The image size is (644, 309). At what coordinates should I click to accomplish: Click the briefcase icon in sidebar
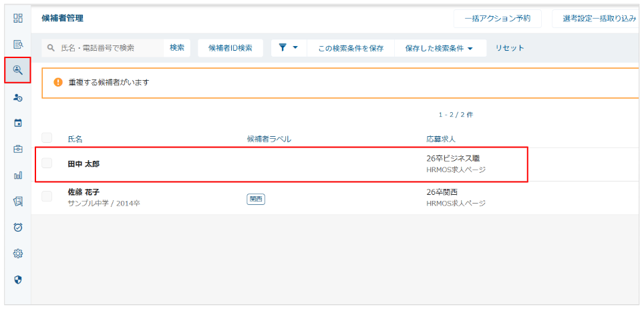point(18,149)
